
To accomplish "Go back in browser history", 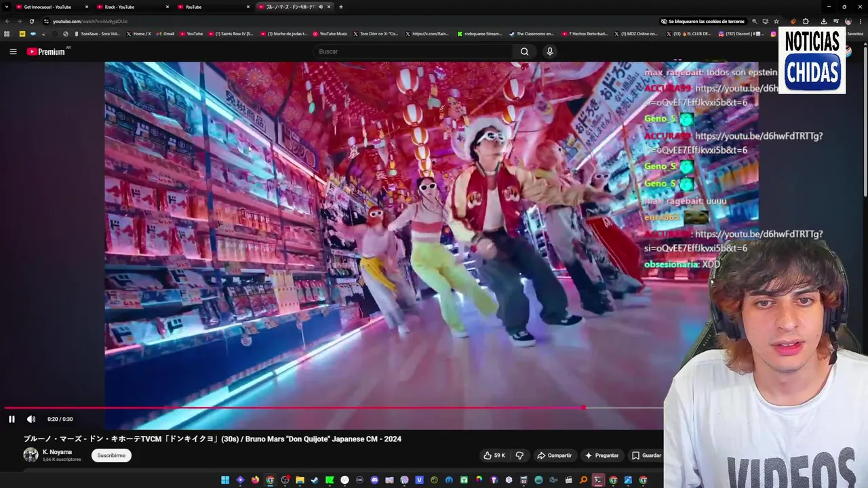I will 7,21.
